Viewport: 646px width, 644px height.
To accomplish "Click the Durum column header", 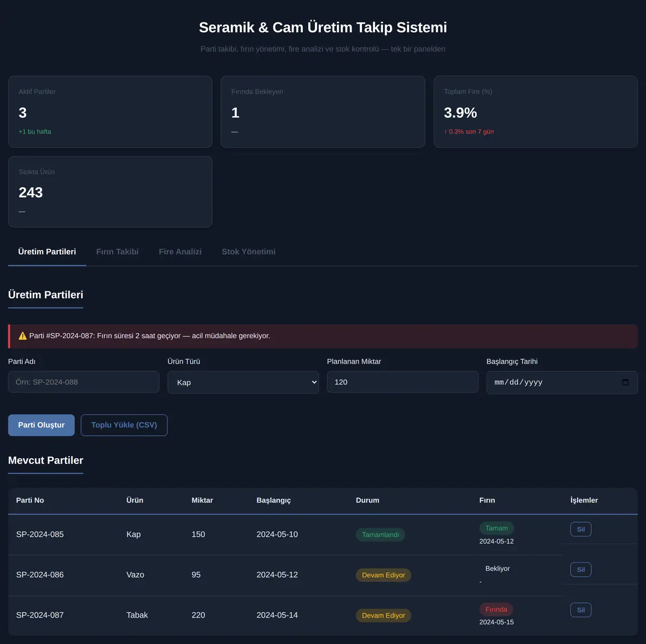I will [368, 500].
